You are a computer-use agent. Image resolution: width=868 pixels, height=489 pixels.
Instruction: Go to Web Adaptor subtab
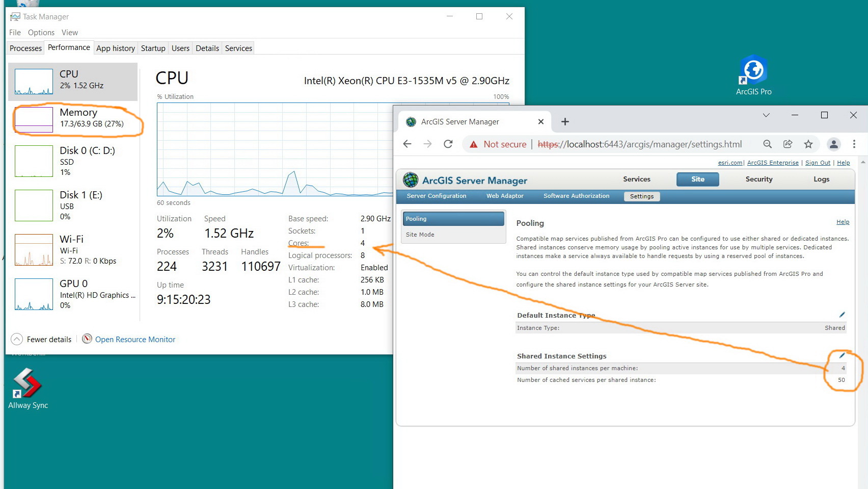coord(505,196)
